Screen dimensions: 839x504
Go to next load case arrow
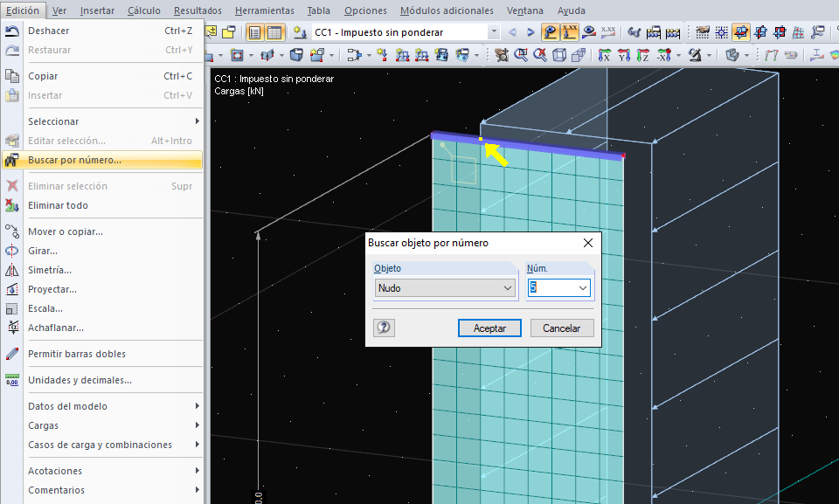coord(530,32)
